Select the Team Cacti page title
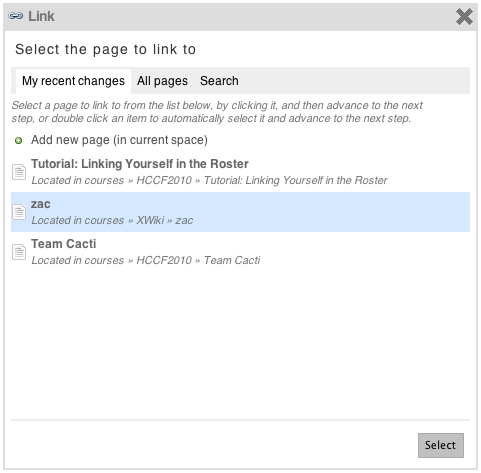 pos(64,244)
